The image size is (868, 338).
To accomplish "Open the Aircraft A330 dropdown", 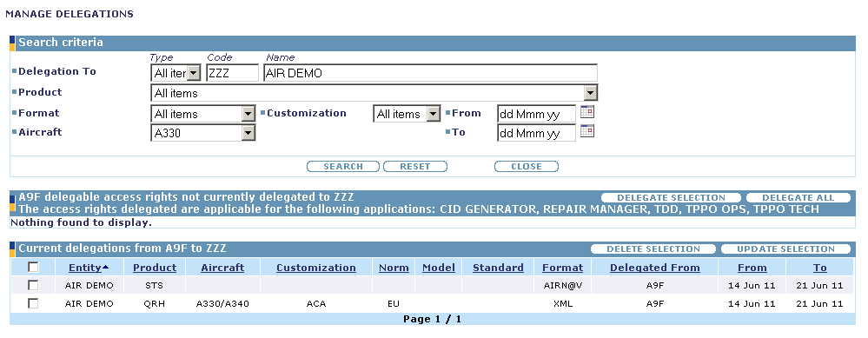I will [x=248, y=133].
